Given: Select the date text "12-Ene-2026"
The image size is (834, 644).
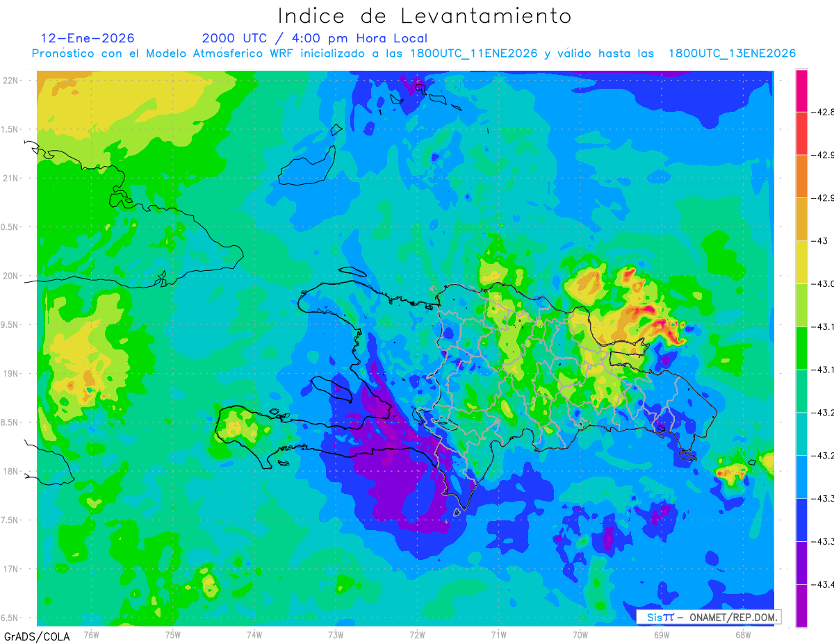Looking at the screenshot, I should (88, 38).
